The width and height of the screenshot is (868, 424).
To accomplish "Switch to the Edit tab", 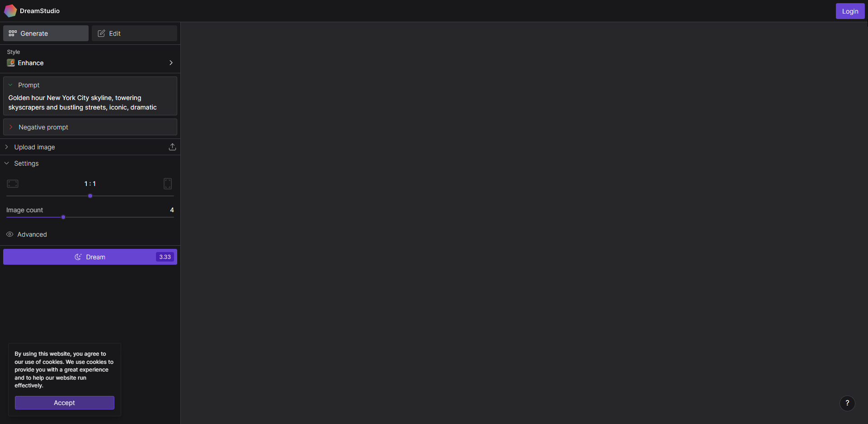I will click(x=134, y=33).
